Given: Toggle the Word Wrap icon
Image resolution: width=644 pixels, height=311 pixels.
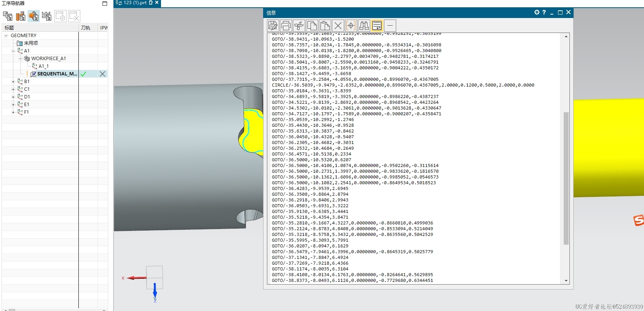Looking at the screenshot, I should (x=377, y=26).
